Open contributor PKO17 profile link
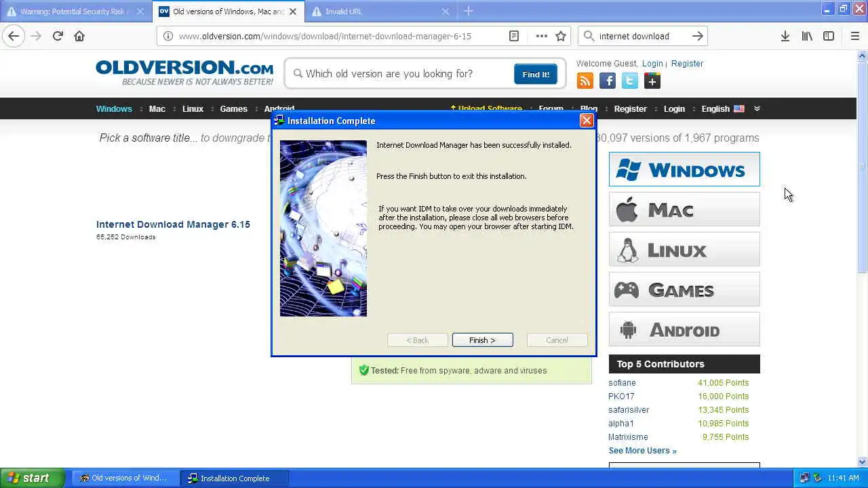 [x=621, y=396]
